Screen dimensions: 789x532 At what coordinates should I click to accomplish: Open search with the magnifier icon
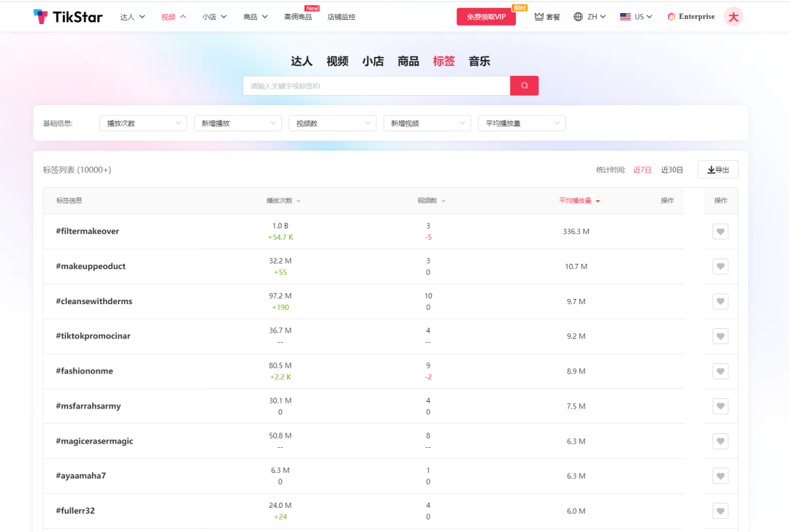pos(524,85)
